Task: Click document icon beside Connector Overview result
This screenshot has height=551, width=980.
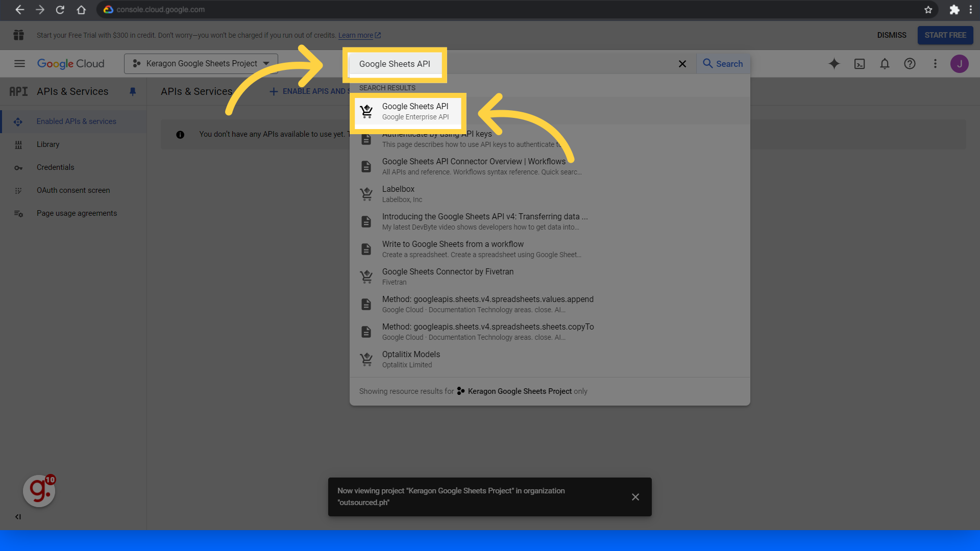Action: [366, 166]
